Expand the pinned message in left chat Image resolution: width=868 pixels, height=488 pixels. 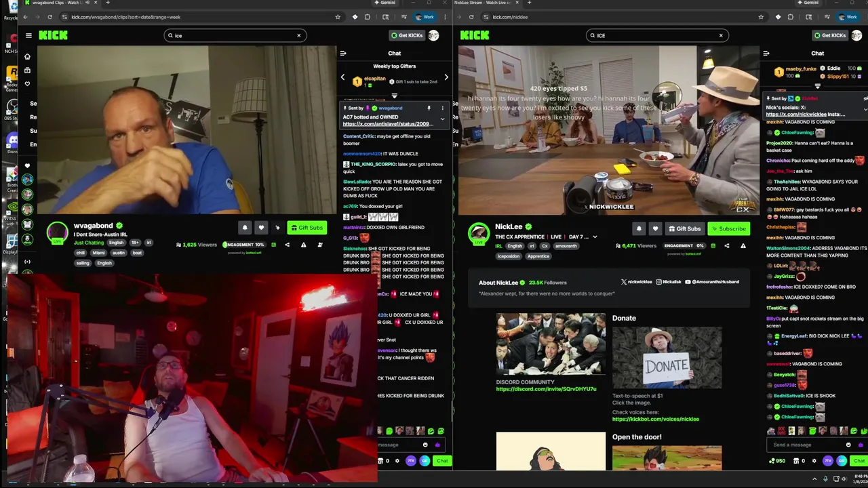pyautogui.click(x=442, y=119)
